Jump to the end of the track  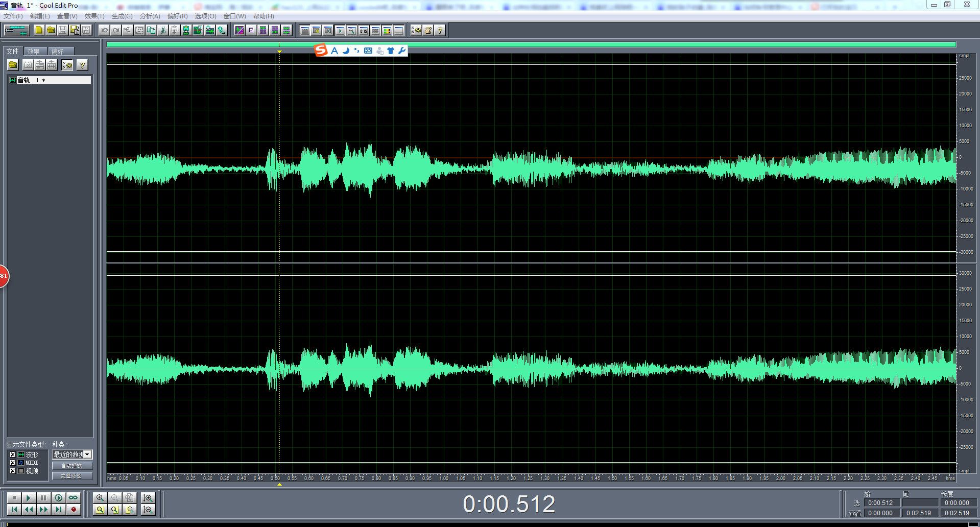(x=59, y=509)
